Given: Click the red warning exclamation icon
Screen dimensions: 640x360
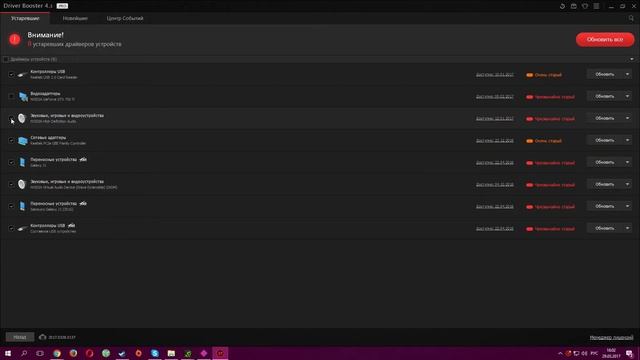Looking at the screenshot, I should click(15, 40).
